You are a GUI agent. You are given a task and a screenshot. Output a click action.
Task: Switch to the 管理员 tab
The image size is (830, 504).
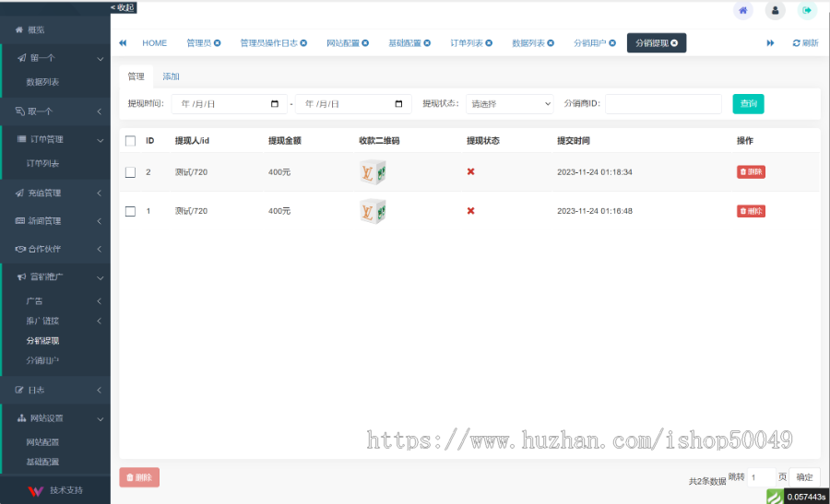(x=199, y=42)
